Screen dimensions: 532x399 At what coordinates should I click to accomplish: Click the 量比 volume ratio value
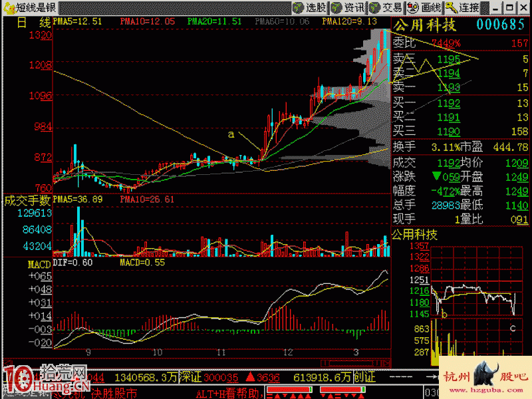pos(519,219)
